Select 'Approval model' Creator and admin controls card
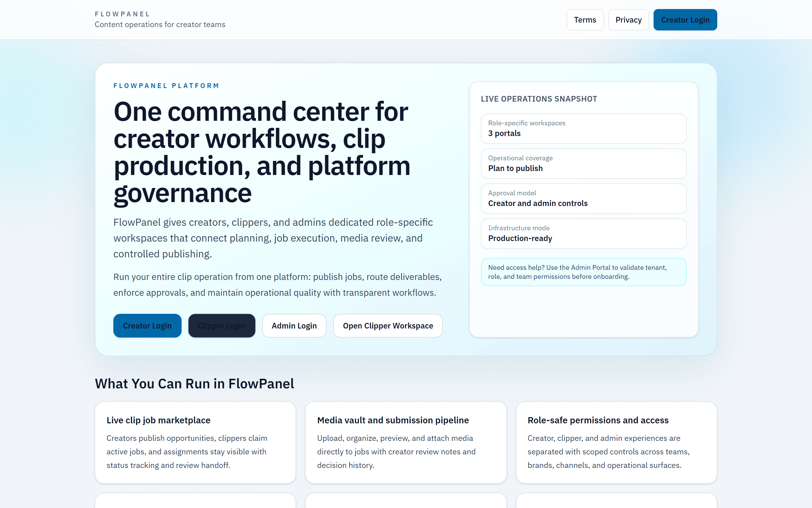Screen dimensions: 812x508 pyautogui.click(x=584, y=199)
